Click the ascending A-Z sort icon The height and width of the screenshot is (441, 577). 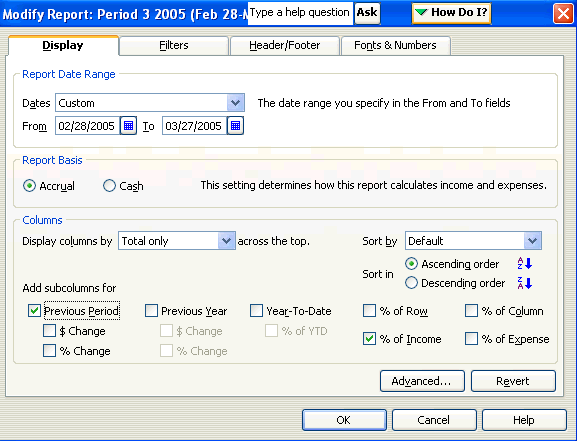pos(525,264)
